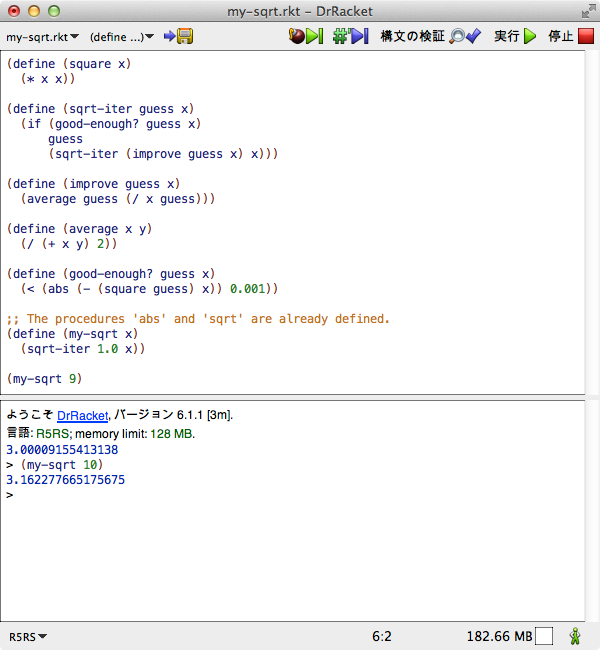The height and width of the screenshot is (650, 600).
Task: Click the 182.66 MB memory usage text
Action: point(499,636)
